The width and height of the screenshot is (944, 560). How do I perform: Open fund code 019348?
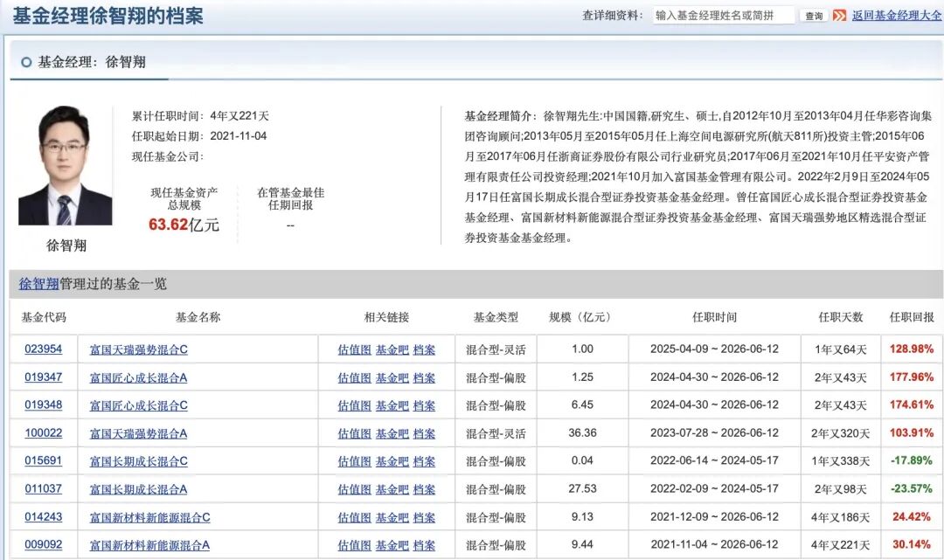tap(44, 404)
